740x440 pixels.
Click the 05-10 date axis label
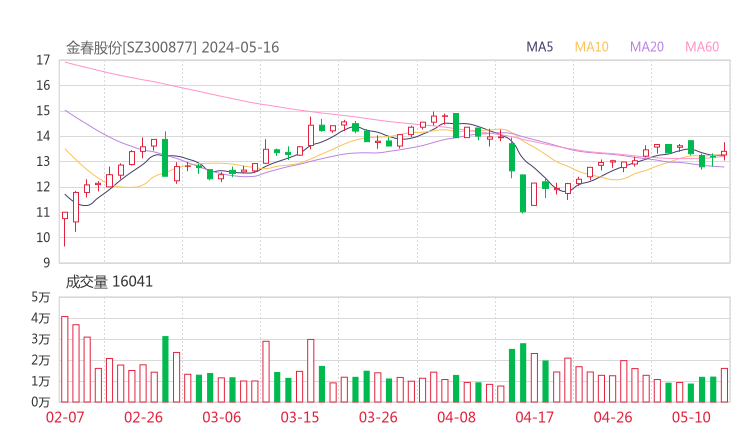pos(691,417)
